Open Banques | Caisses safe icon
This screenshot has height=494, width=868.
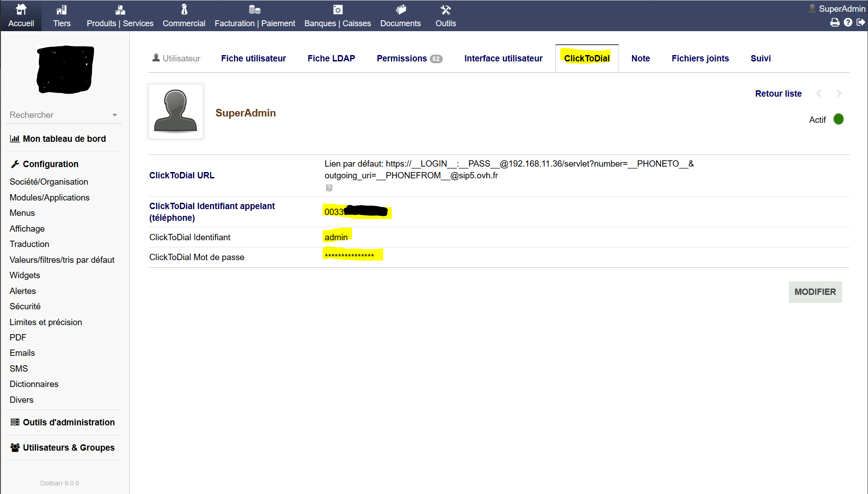(338, 9)
